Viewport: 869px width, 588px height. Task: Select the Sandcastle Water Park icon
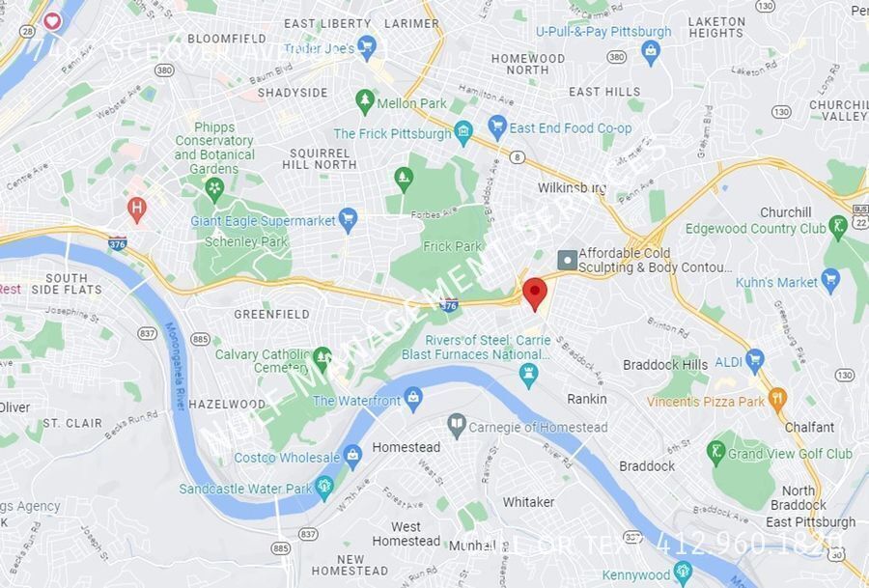coord(324,486)
